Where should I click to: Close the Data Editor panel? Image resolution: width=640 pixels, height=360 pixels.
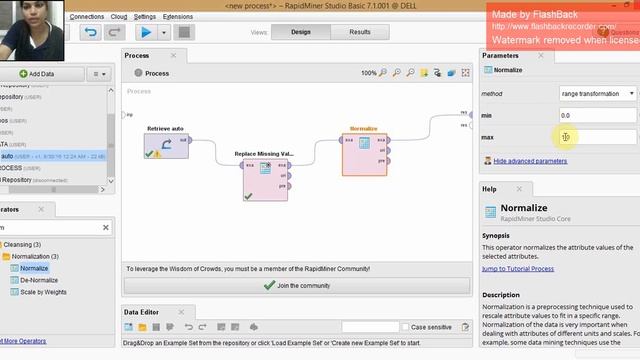(x=181, y=312)
